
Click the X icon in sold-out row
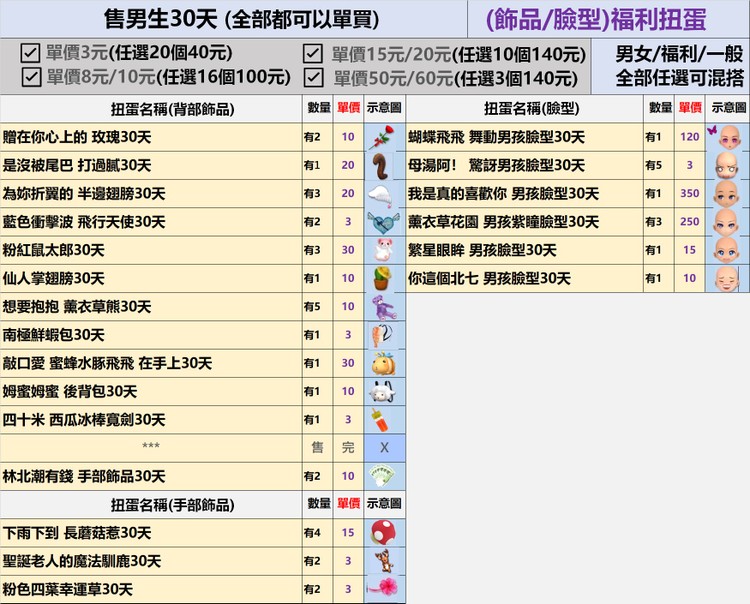(x=384, y=448)
